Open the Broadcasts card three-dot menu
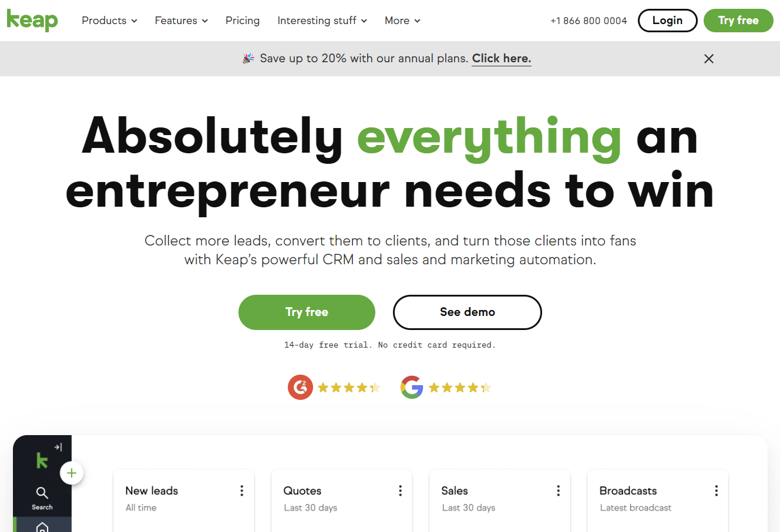The image size is (780, 532). click(x=716, y=491)
